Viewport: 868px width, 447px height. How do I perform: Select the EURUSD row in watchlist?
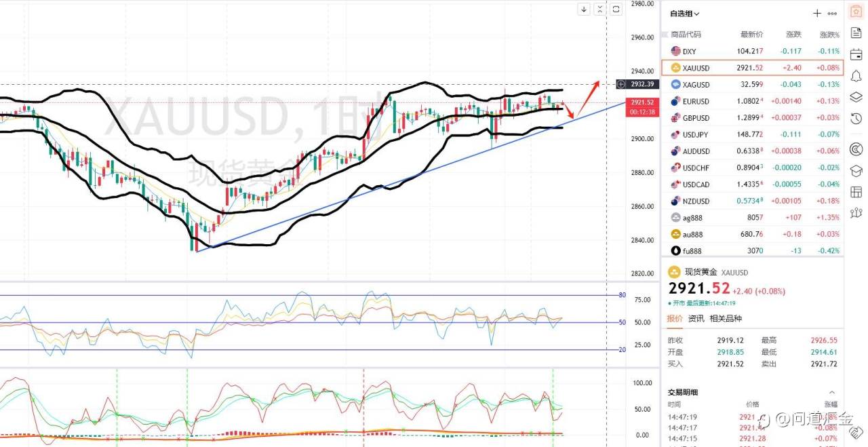point(753,101)
